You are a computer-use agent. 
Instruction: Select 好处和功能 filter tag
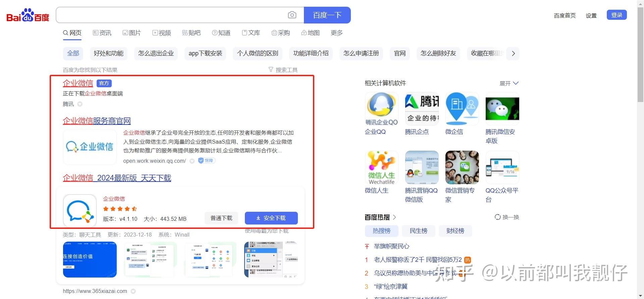tap(108, 53)
